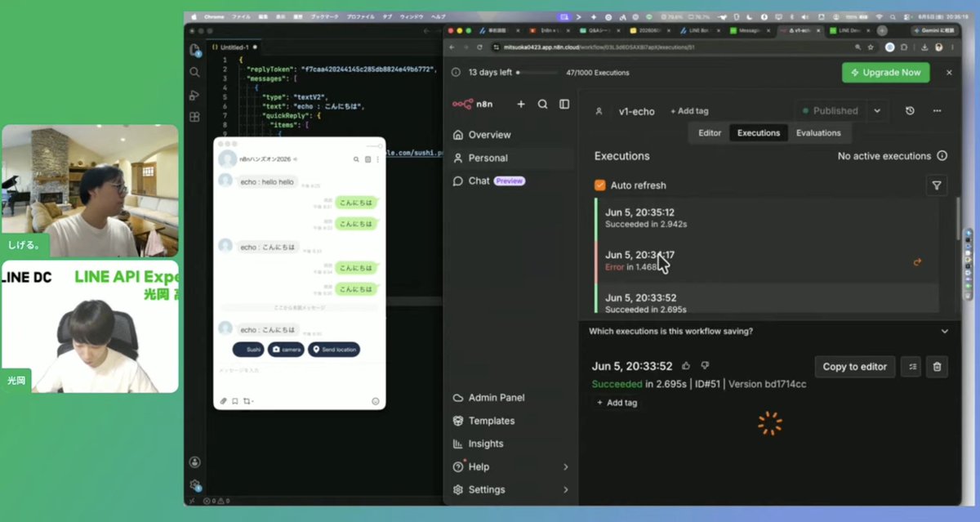Expand the Help submenu arrow
Image resolution: width=980 pixels, height=522 pixels.
click(566, 466)
